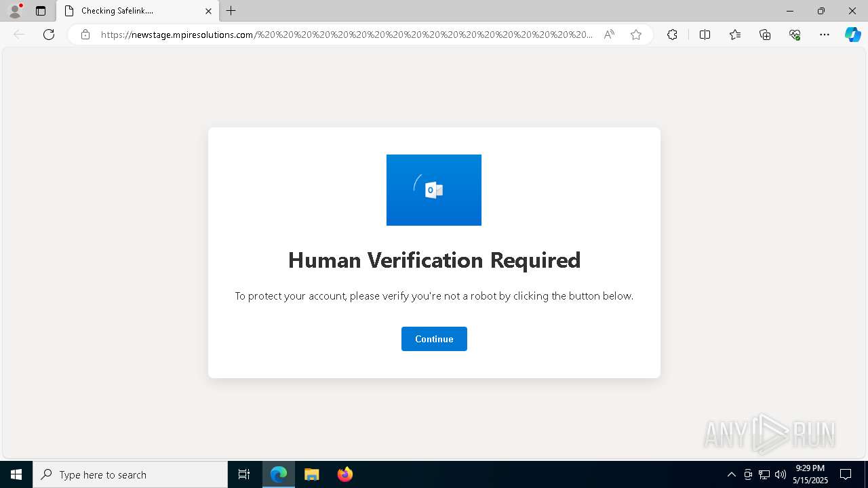Open the Collections icon
Viewport: 868px width, 488px height.
(765, 35)
